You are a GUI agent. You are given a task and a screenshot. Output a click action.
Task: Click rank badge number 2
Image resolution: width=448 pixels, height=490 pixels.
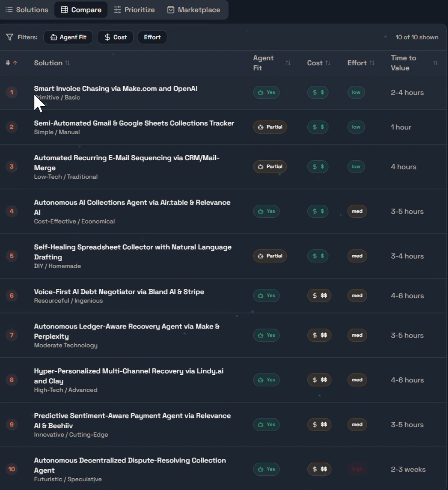[12, 127]
